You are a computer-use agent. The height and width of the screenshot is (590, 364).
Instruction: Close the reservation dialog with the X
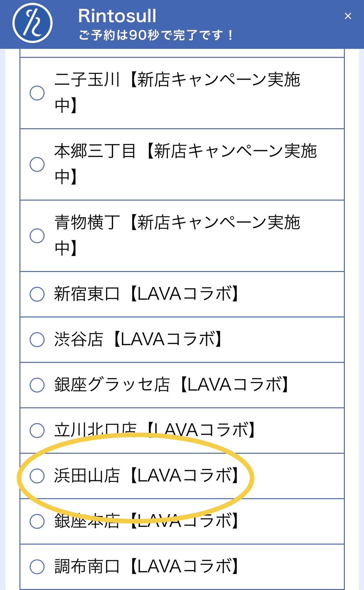[x=348, y=16]
